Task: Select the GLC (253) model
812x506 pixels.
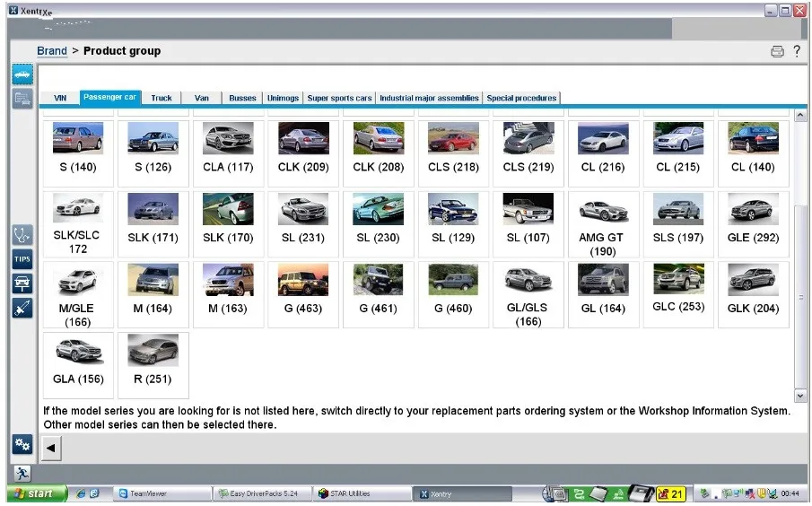Action: pos(678,294)
